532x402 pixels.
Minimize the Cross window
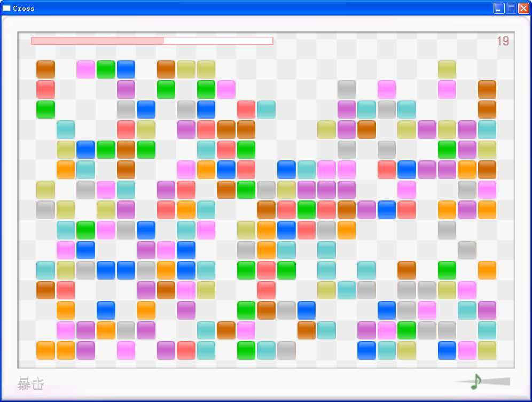[499, 8]
